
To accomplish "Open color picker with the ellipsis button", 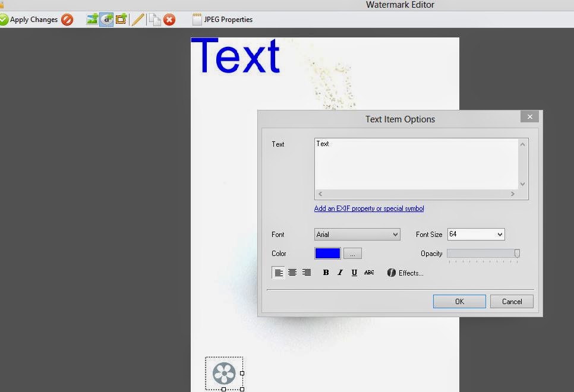I will [352, 253].
